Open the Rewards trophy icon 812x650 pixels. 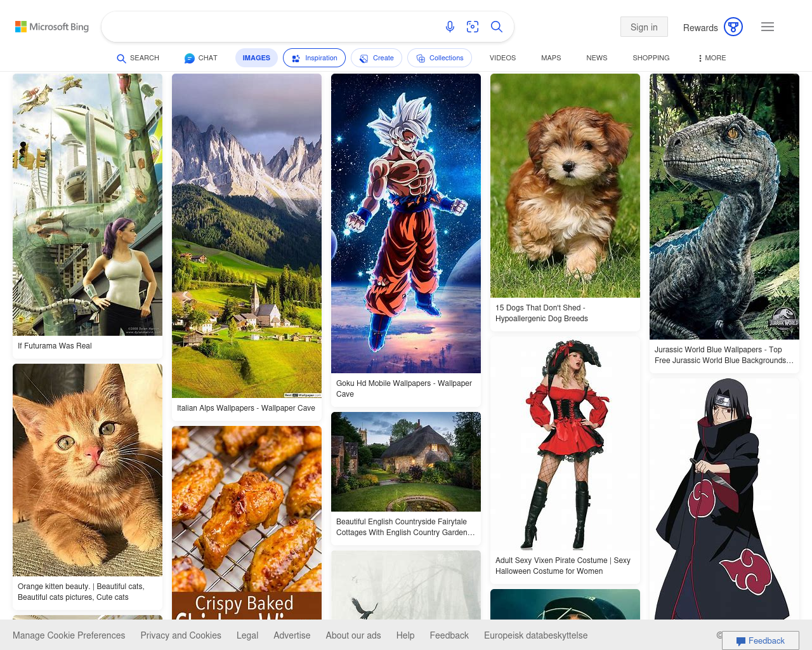[733, 27]
